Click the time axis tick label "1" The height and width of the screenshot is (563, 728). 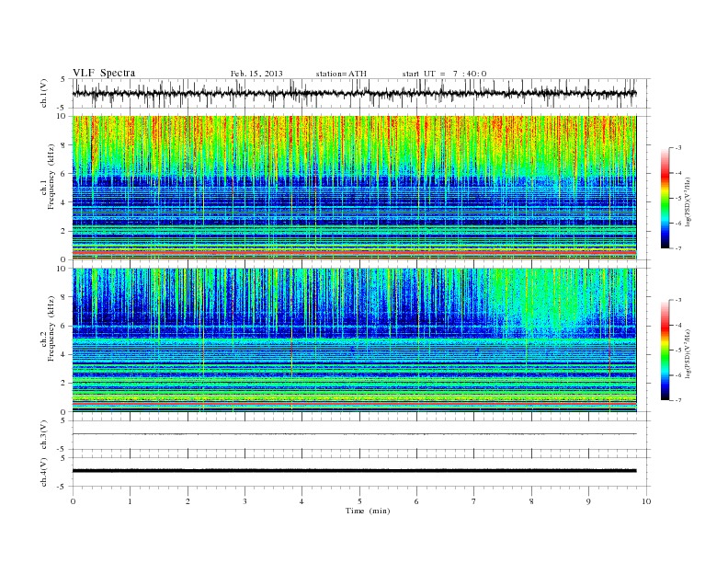click(x=130, y=501)
